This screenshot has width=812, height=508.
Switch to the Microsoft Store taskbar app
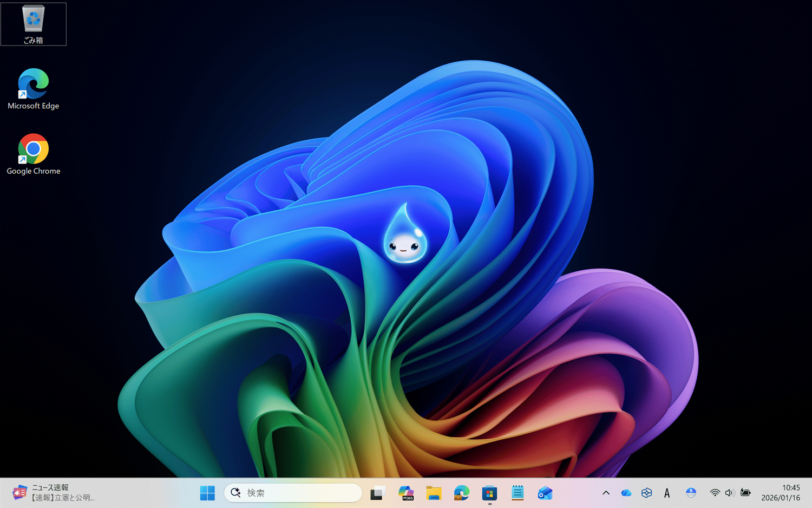tap(490, 493)
